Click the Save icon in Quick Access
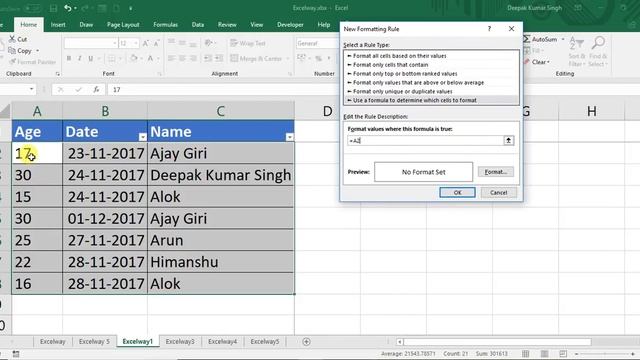This screenshot has width=640, height=360. point(53,8)
